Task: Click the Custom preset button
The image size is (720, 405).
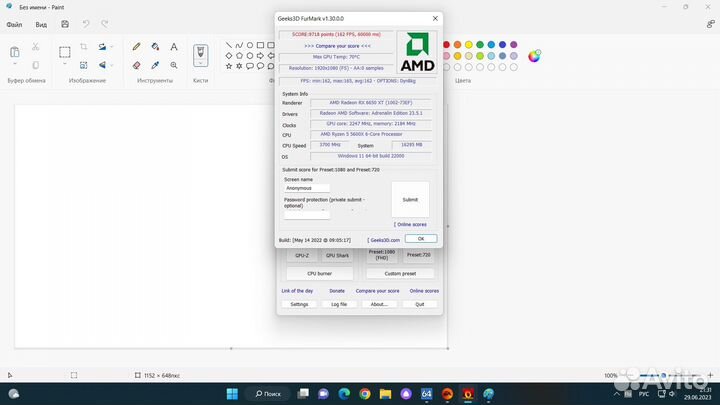Action: click(x=400, y=273)
